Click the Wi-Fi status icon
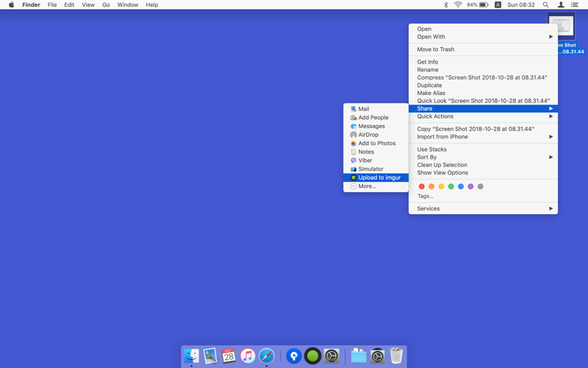This screenshot has width=588, height=368. (x=458, y=5)
